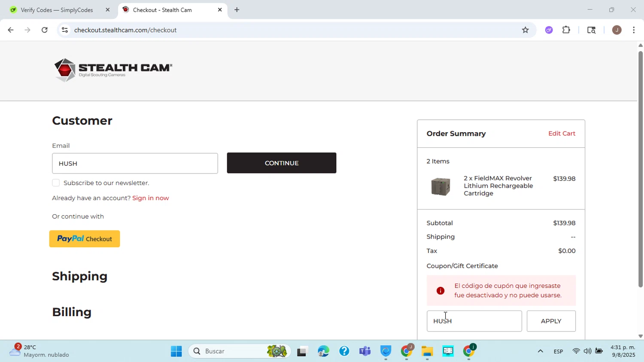The image size is (644, 362).
Task: Open the weather widget on taskbar
Action: [39, 351]
